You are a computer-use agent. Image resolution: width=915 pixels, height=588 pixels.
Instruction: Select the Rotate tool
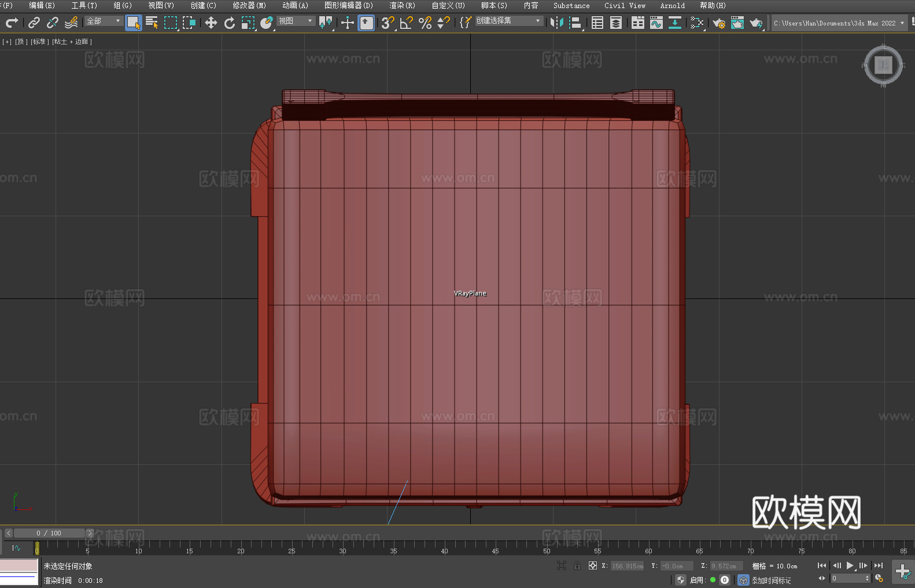[x=230, y=23]
